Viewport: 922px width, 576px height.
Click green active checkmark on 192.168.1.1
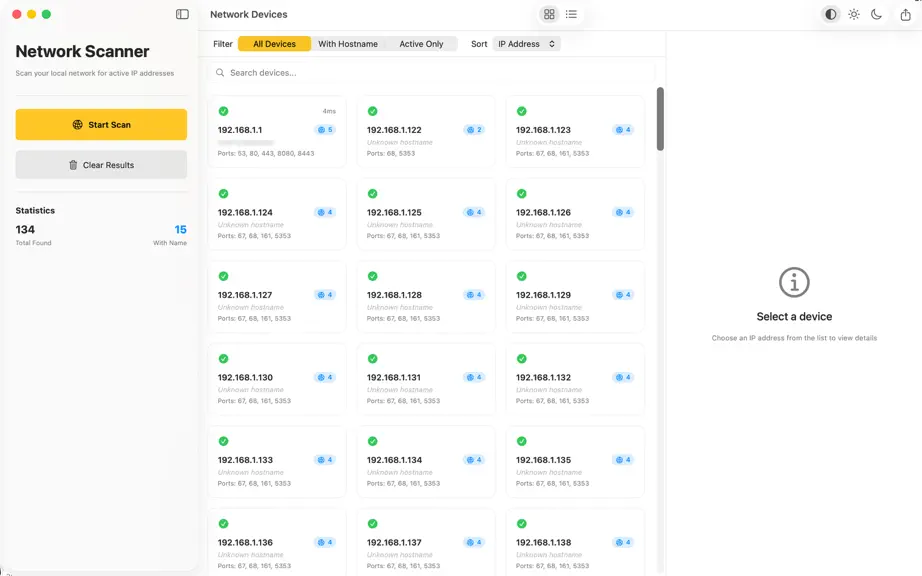point(223,111)
